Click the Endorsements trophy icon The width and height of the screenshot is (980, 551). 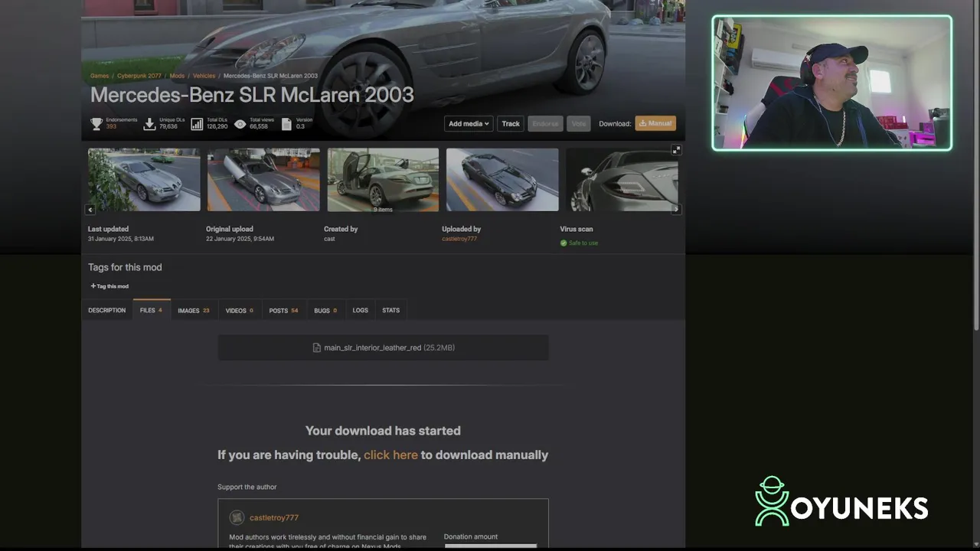click(96, 123)
